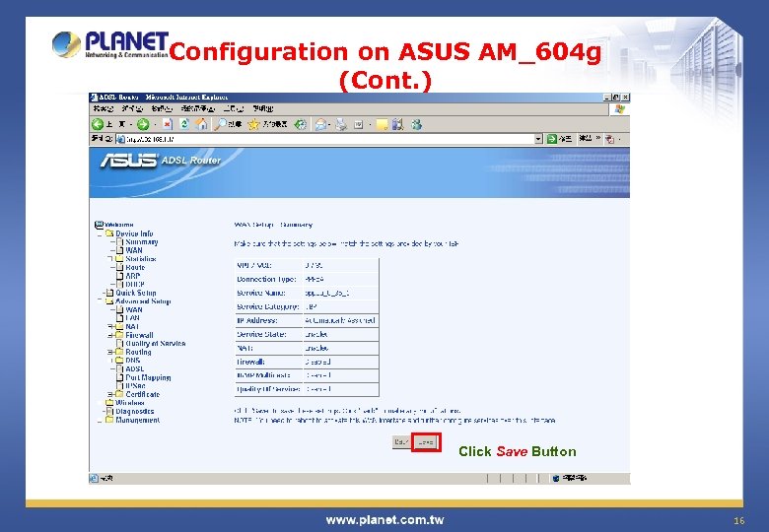Click the Internet zone globe in status bar
The image size is (769, 532).
(556, 478)
